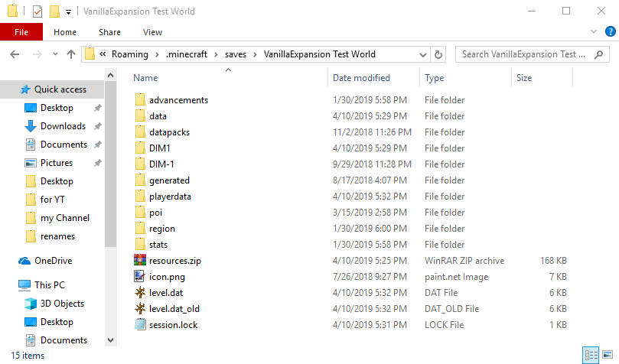Select the paint.net icon of icon.png
619x364 pixels.
(x=140, y=277)
